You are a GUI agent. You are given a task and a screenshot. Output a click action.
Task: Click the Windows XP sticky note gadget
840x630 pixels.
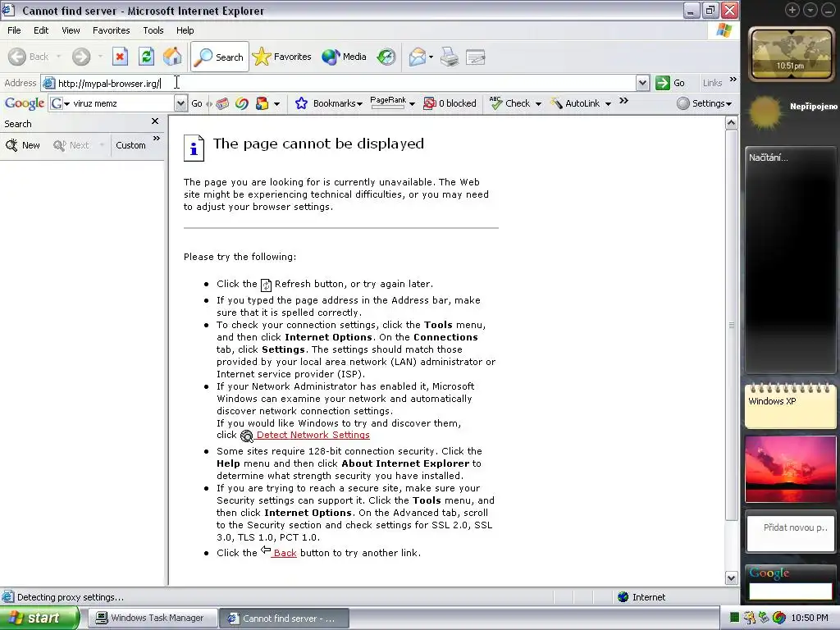(790, 405)
